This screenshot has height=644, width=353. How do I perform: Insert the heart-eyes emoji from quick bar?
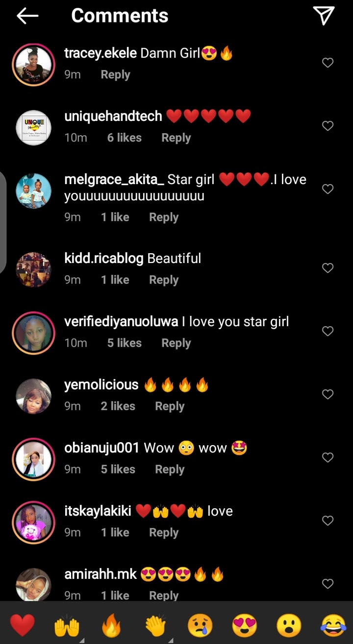pos(244,625)
